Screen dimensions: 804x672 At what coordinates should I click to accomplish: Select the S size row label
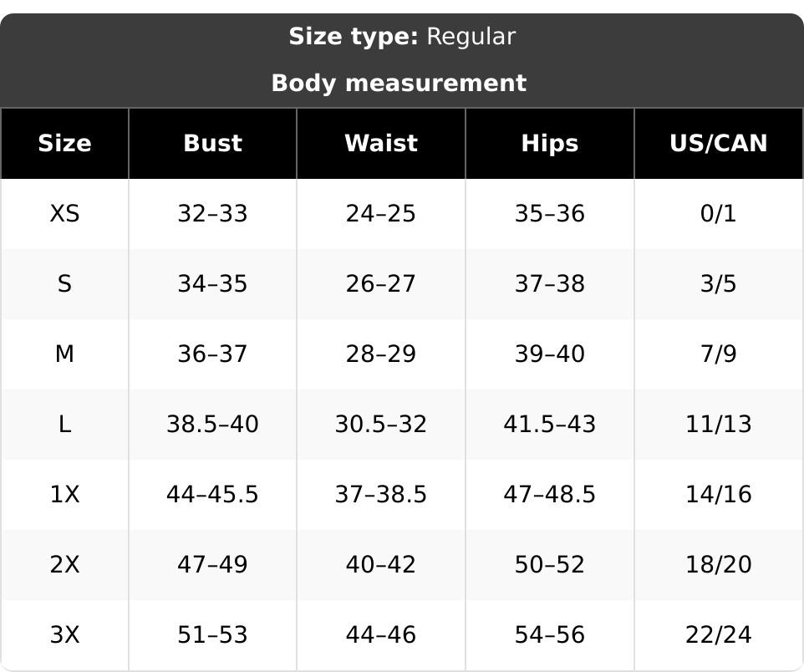pos(64,283)
